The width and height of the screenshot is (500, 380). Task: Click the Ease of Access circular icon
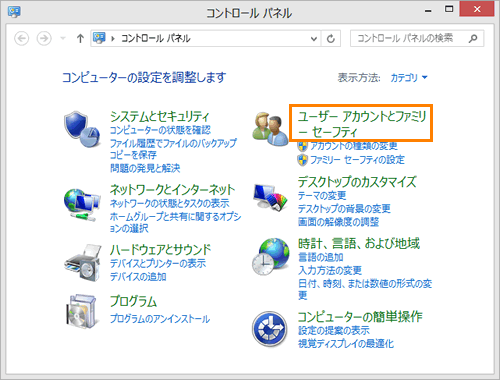click(x=269, y=329)
